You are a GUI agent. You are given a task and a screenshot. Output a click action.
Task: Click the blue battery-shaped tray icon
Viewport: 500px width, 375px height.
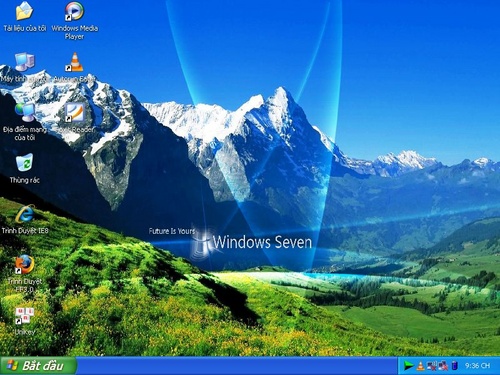click(x=455, y=366)
